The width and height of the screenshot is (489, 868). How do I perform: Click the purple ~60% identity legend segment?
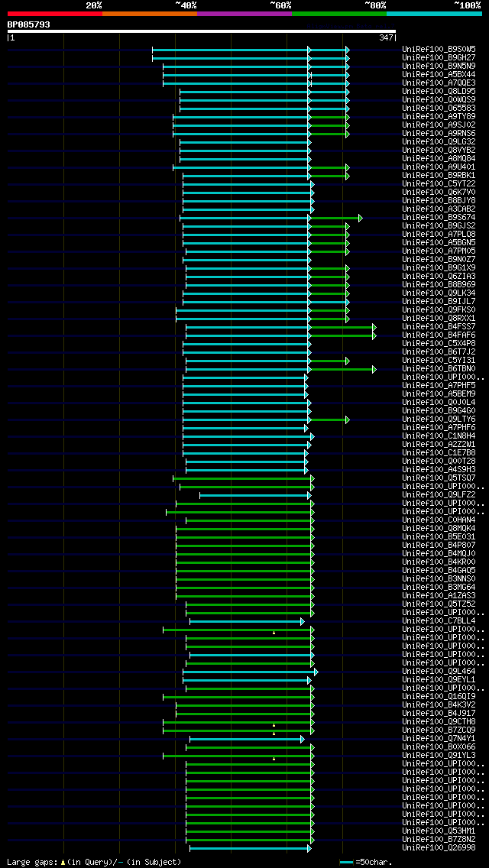tap(244, 13)
